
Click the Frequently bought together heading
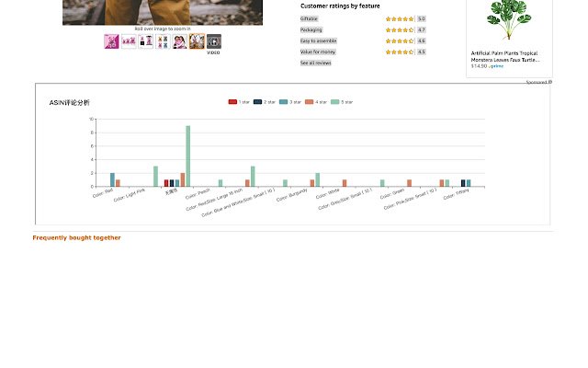coord(76,237)
